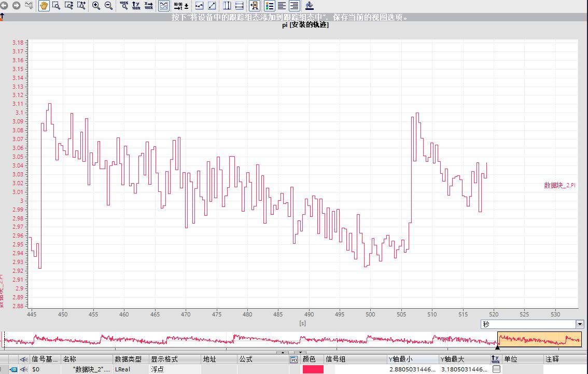Click the add trace to group message bar
588x374 pixels.
click(290, 16)
